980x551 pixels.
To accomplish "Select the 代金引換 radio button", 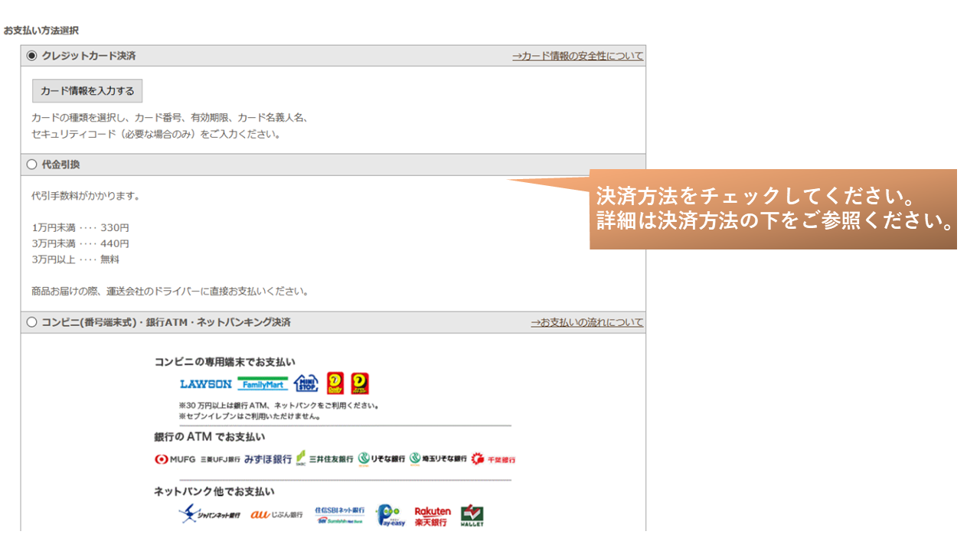I will click(31, 164).
